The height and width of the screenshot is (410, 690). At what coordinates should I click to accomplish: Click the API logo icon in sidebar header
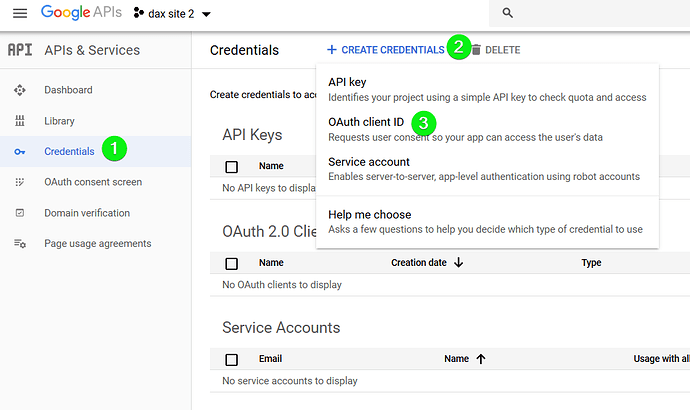20,50
